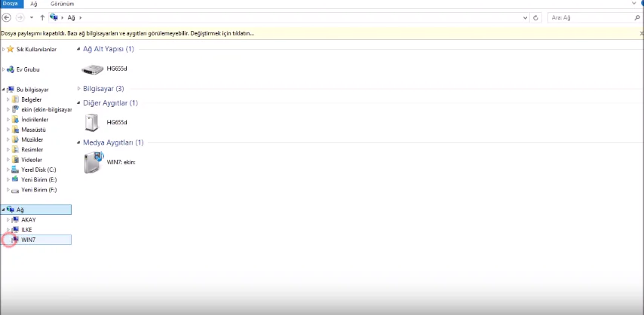The width and height of the screenshot is (644, 315).
Task: Expand the ribbon with the chevron
Action: [634, 3]
